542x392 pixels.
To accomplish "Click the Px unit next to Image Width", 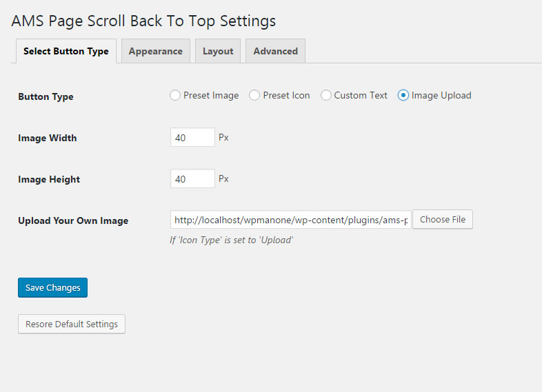I will 223,138.
